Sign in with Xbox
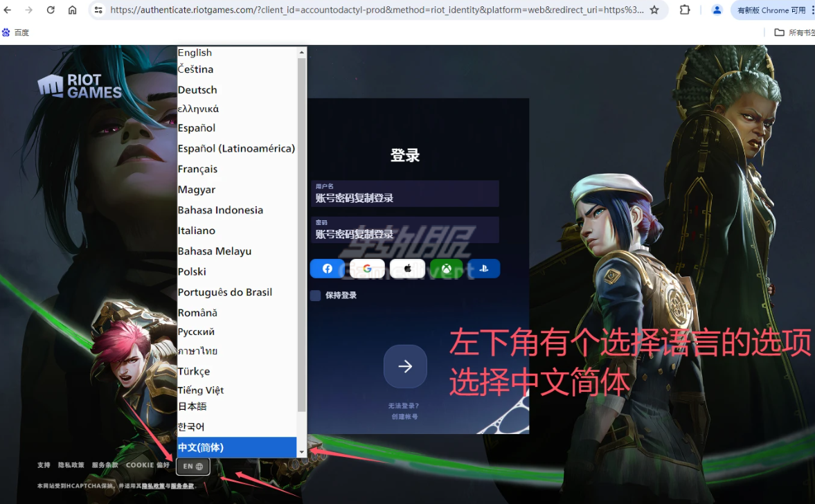This screenshot has height=504, width=815. pos(447,269)
